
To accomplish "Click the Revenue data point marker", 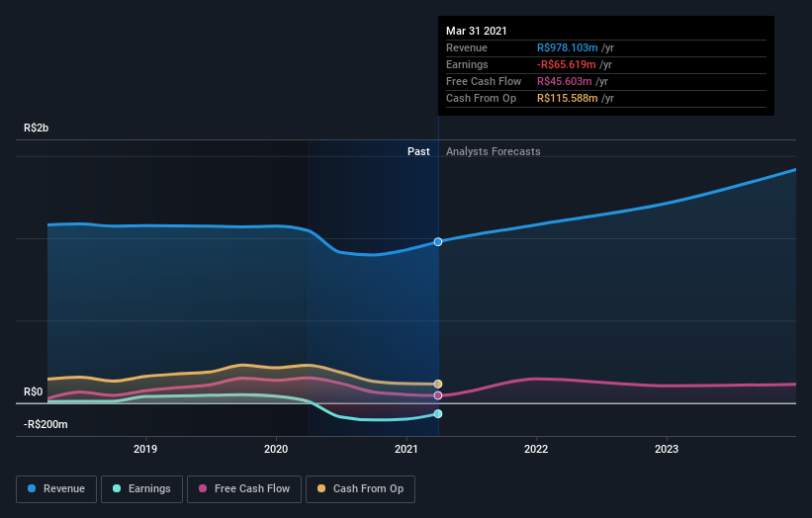I will tap(438, 241).
